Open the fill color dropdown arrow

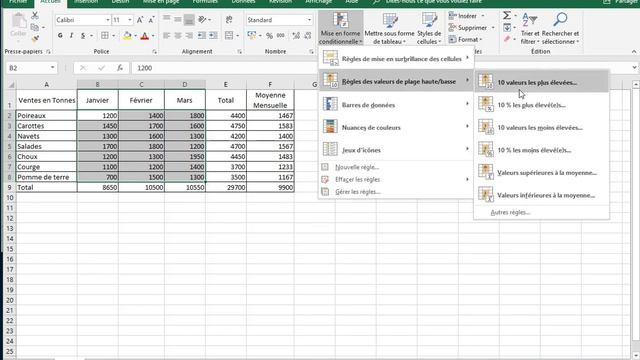click(x=135, y=36)
